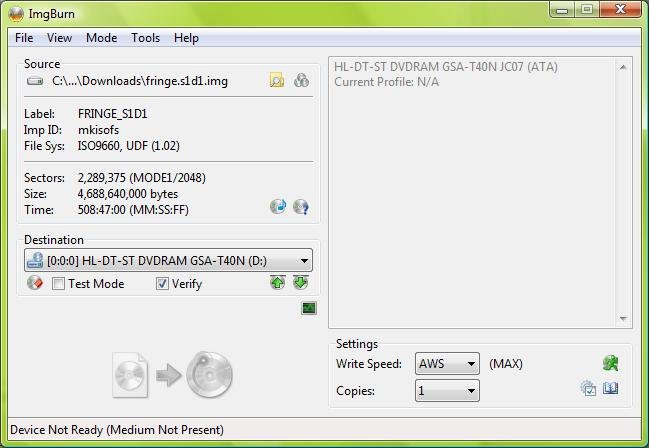Click the ImgBurn title bar app icon
The width and height of the screenshot is (649, 448).
pos(16,14)
